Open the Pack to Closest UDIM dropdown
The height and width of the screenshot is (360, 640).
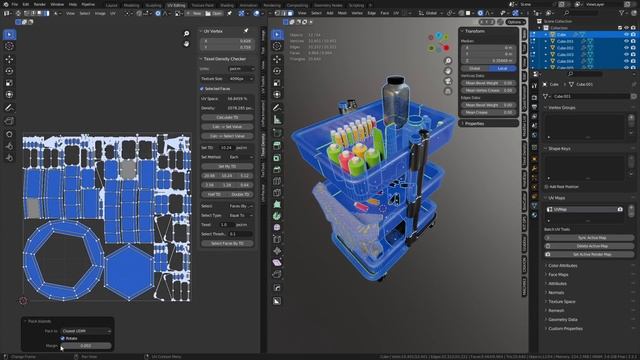(x=86, y=331)
